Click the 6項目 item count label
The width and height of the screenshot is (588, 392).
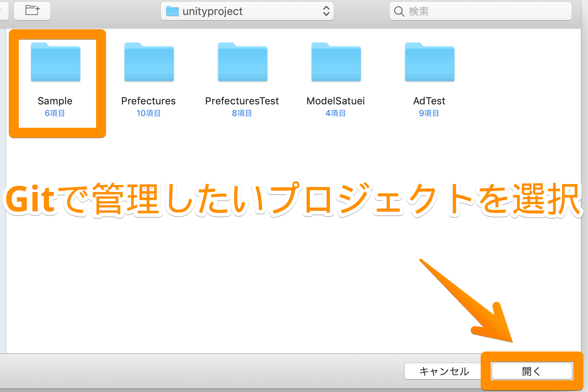click(55, 113)
